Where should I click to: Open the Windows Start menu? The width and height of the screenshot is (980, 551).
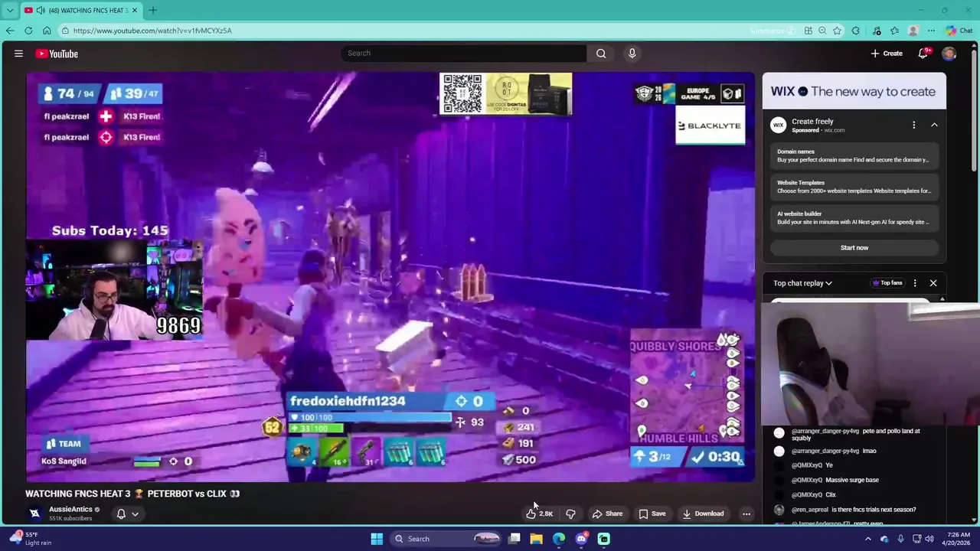tap(377, 539)
